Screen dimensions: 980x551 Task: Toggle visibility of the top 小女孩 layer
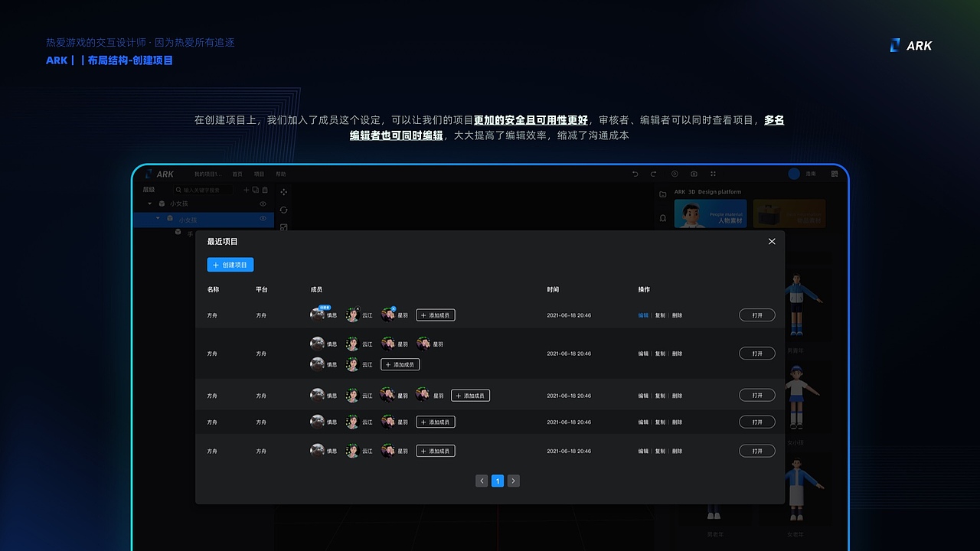click(263, 204)
